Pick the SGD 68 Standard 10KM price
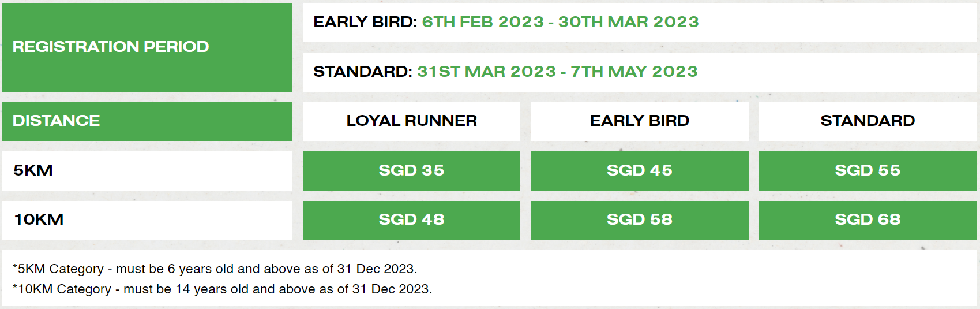This screenshot has width=980, height=309. click(x=867, y=219)
